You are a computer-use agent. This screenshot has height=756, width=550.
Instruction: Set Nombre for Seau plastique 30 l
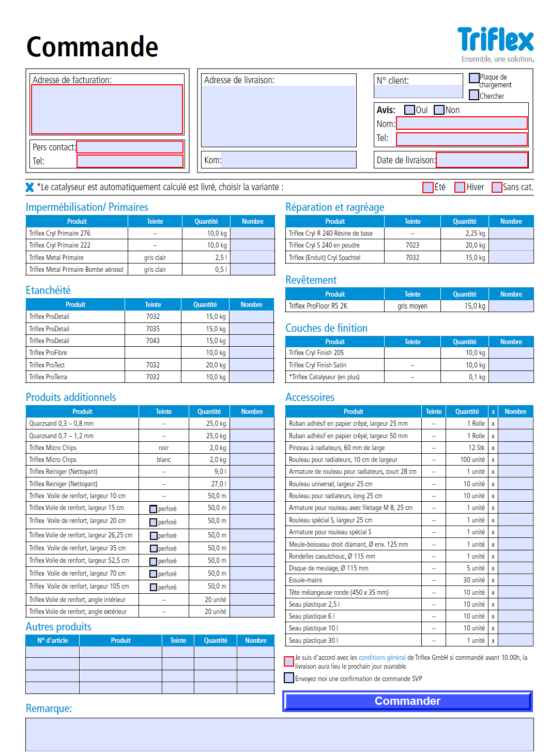coord(516,640)
